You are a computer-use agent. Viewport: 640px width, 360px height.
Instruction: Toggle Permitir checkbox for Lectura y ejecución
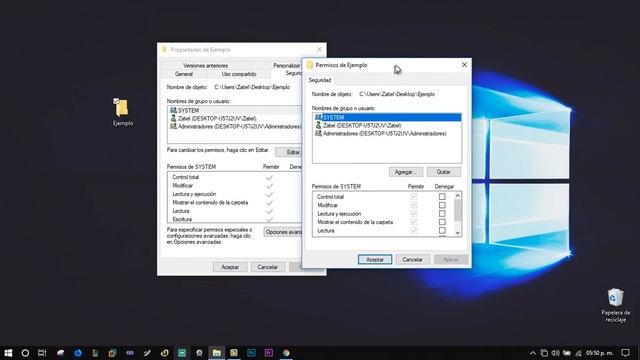click(414, 214)
